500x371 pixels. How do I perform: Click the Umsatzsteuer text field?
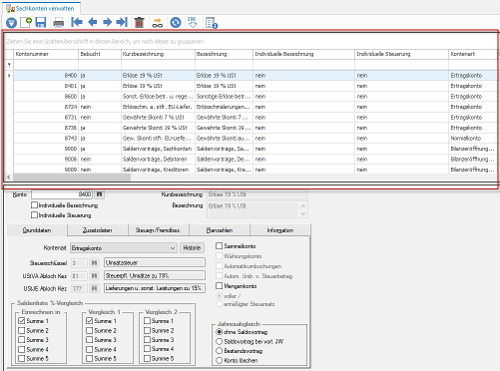[x=155, y=263]
